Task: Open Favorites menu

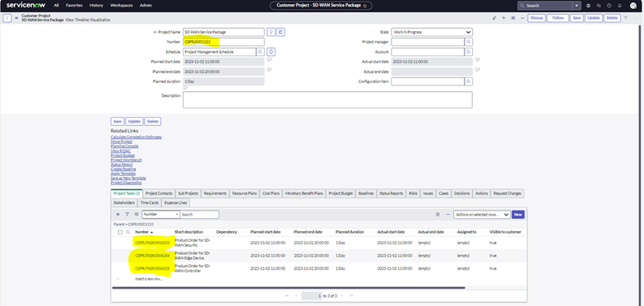Action: coord(74,5)
